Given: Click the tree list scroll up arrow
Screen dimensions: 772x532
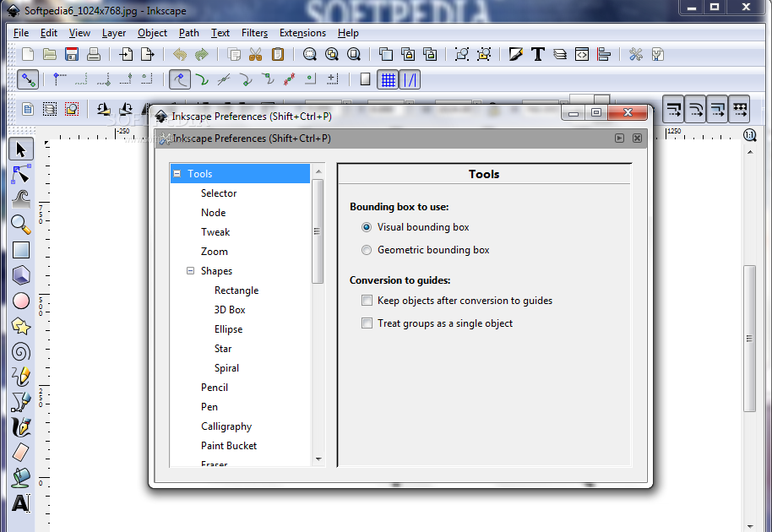Looking at the screenshot, I should click(x=318, y=171).
